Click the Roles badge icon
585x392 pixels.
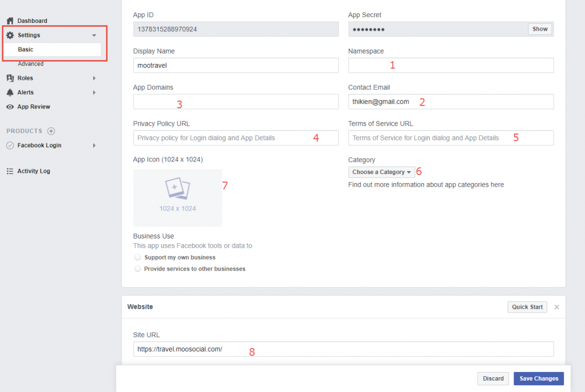point(10,78)
